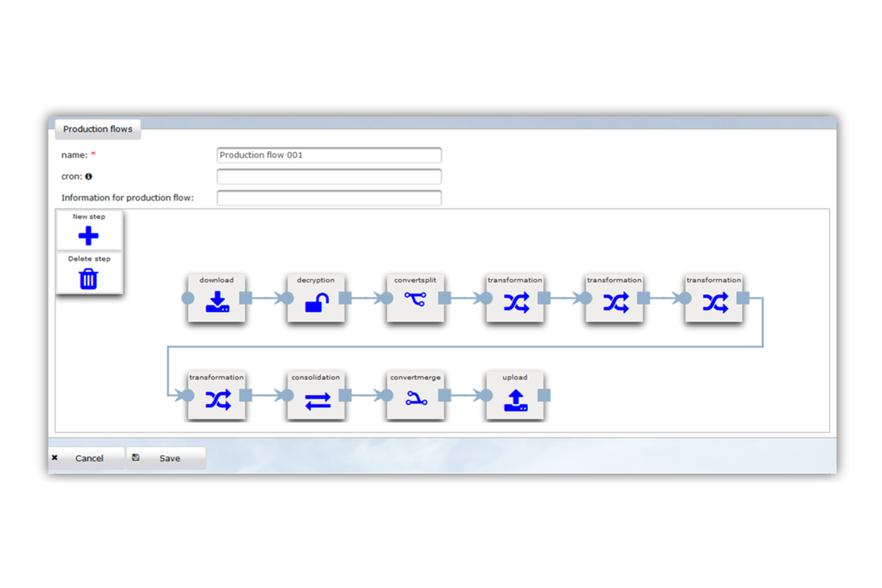Focus the name input field

pos(329,155)
